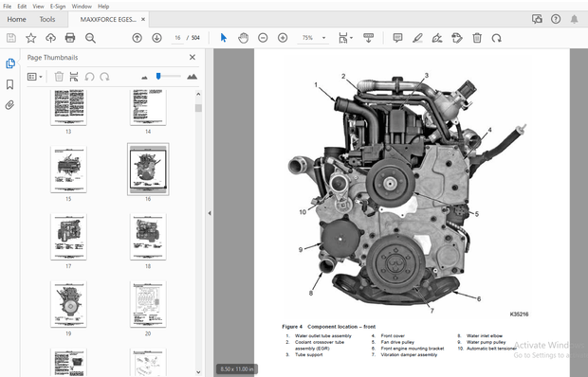Open the Window menu

coord(82,7)
